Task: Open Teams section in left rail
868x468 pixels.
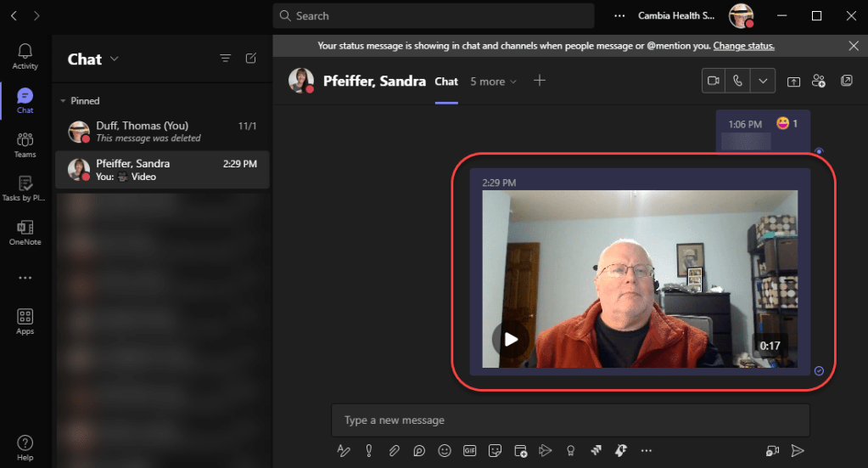Action: click(25, 144)
